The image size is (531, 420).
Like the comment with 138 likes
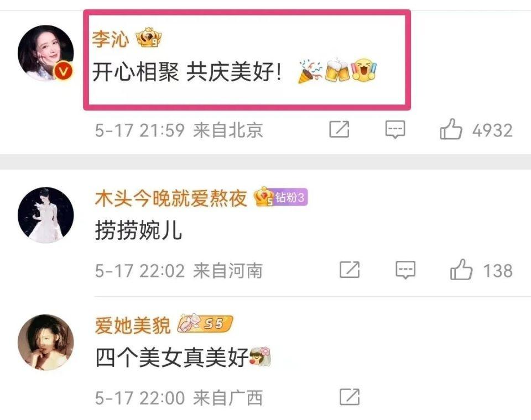pos(481,270)
